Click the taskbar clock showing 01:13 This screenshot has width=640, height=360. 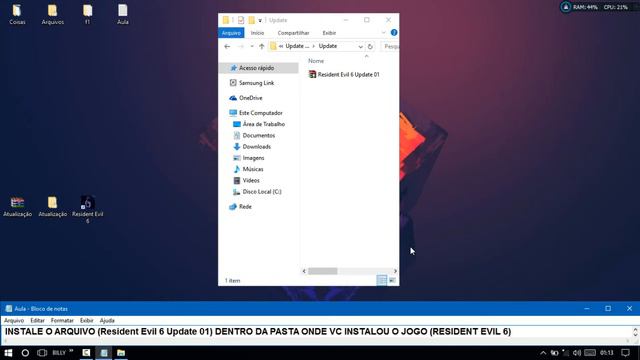click(607, 353)
